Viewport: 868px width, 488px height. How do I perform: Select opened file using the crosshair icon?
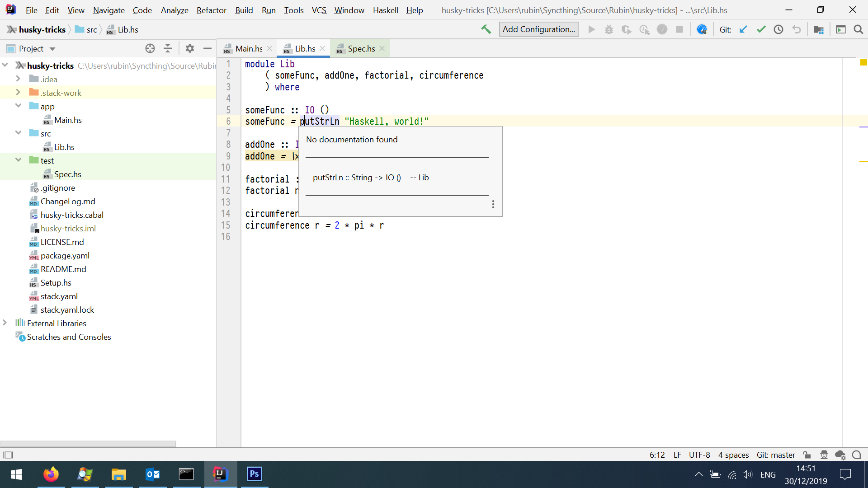click(x=150, y=48)
